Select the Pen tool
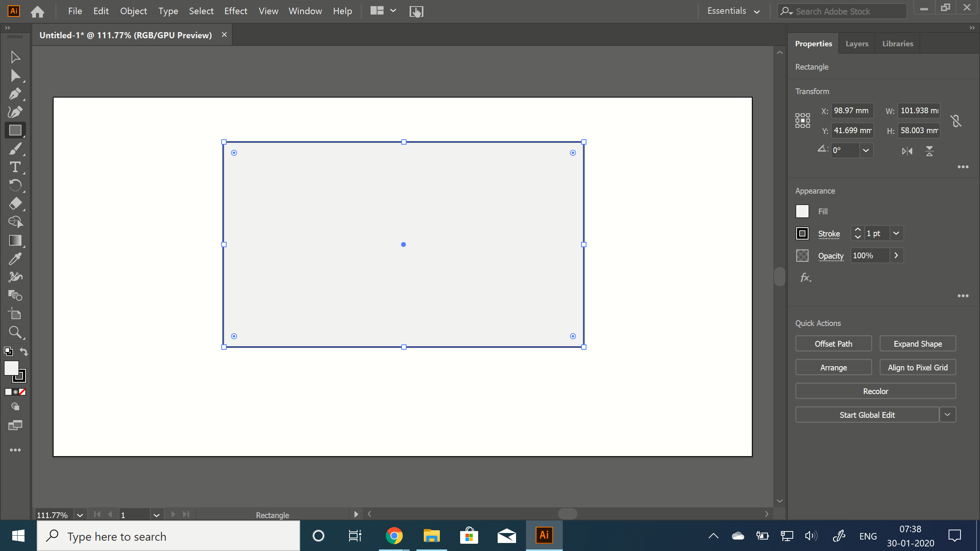Image resolution: width=980 pixels, height=551 pixels. click(15, 93)
